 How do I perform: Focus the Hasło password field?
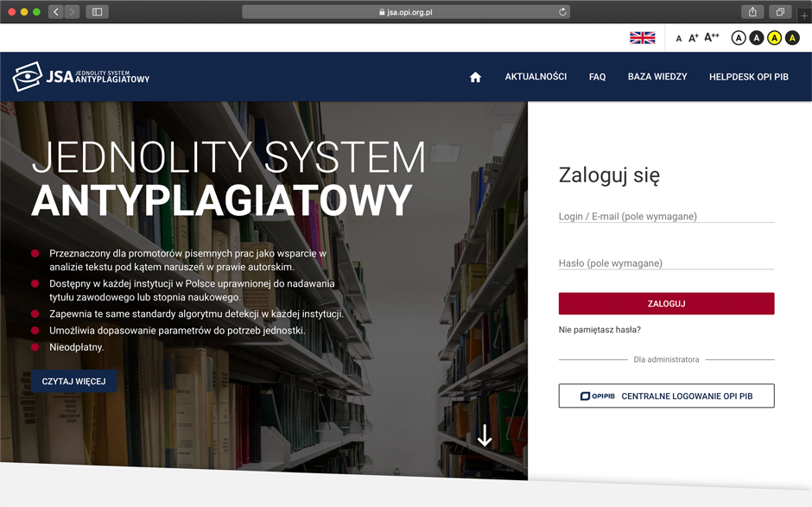point(666,263)
